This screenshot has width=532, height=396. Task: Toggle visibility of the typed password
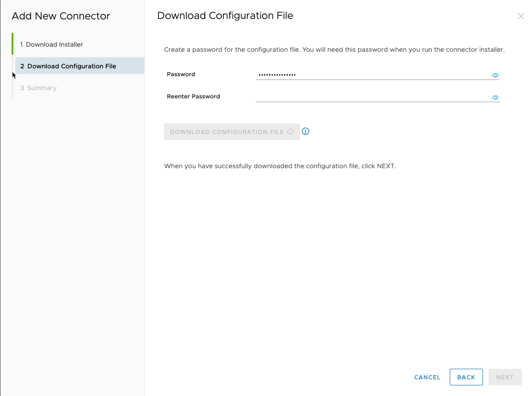coord(495,75)
